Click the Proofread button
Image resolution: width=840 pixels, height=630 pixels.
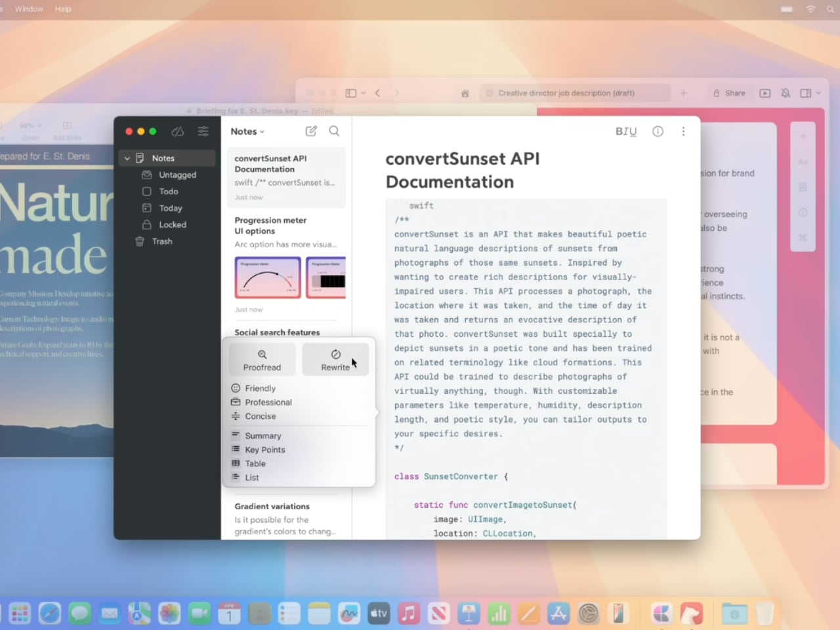pos(262,360)
